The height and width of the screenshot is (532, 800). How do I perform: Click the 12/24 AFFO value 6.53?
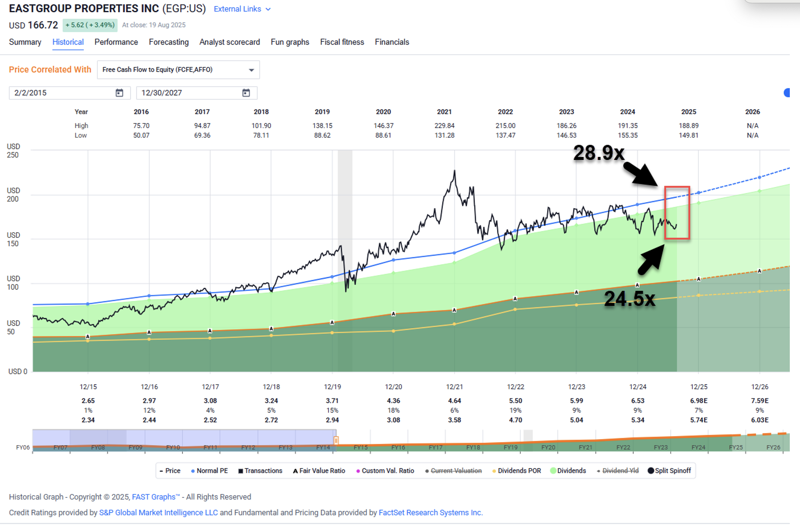[637, 401]
